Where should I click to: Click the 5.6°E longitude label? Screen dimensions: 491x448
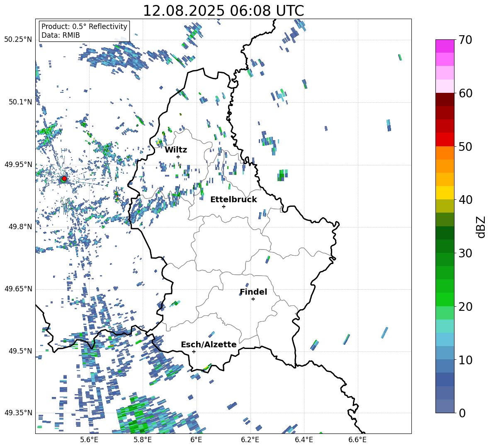coord(89,440)
